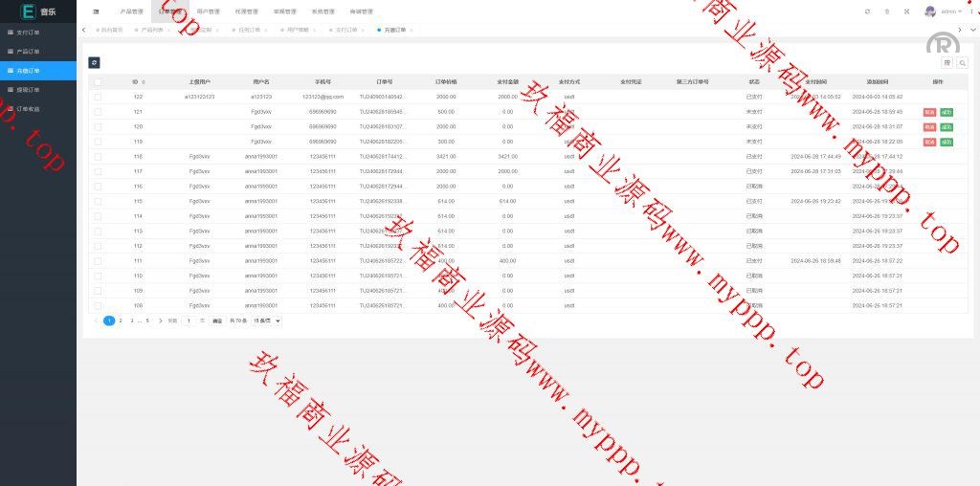Tick the checkbox for order row 118
Image resolution: width=980 pixels, height=486 pixels.
tap(98, 156)
